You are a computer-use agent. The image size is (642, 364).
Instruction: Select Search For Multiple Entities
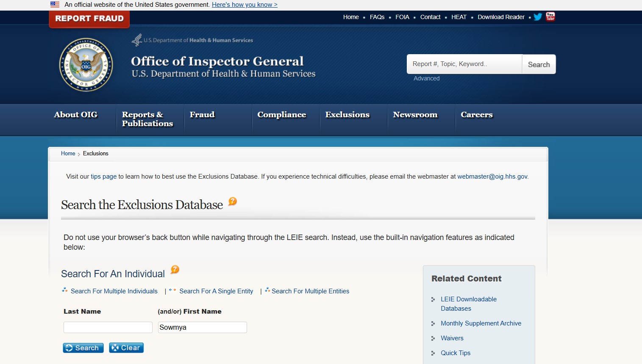(x=310, y=291)
